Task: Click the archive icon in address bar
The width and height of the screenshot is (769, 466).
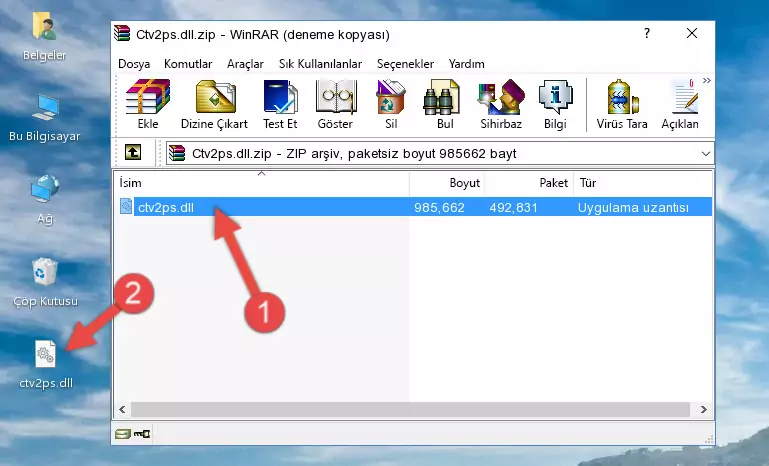Action: (x=177, y=153)
